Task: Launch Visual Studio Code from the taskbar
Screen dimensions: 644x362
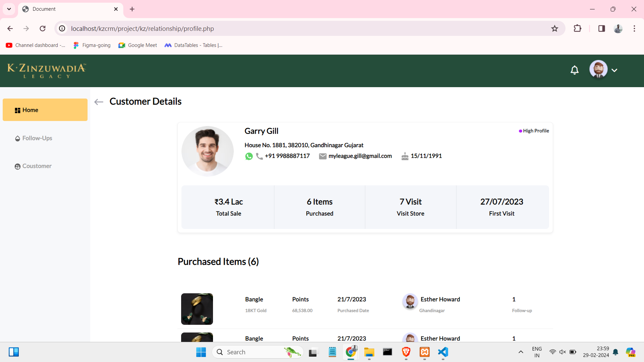Action: pos(442,352)
